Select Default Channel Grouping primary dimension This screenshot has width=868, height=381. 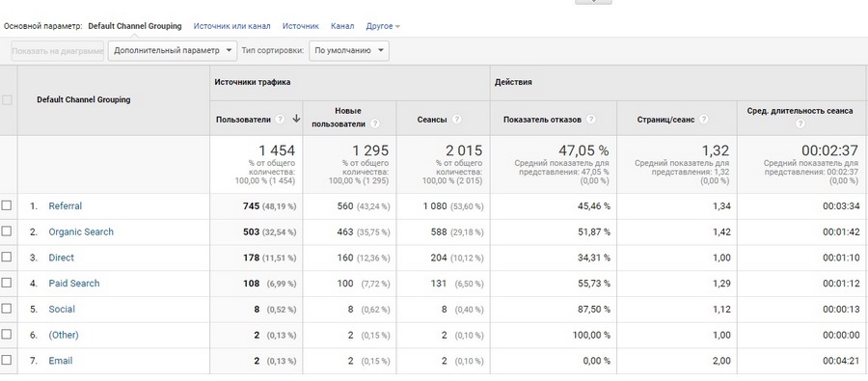pyautogui.click(x=134, y=26)
